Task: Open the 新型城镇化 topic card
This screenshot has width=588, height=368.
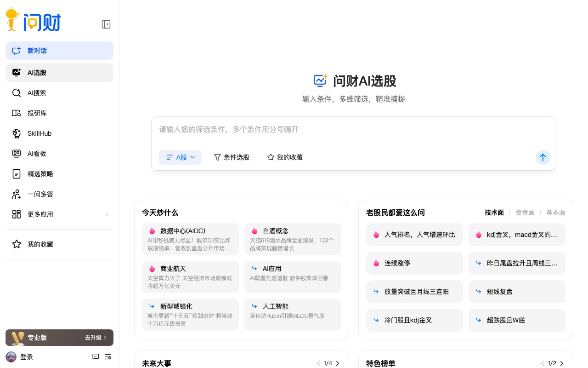Action: click(190, 315)
